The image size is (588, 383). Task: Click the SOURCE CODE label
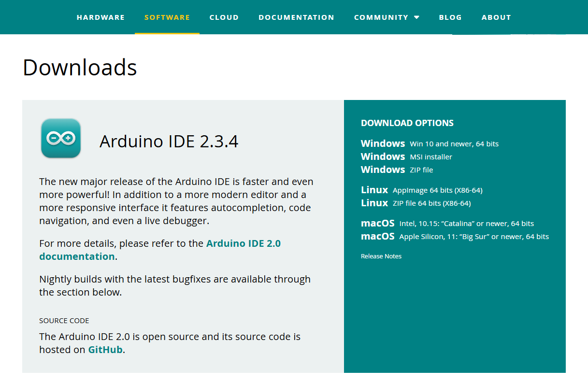(64, 321)
